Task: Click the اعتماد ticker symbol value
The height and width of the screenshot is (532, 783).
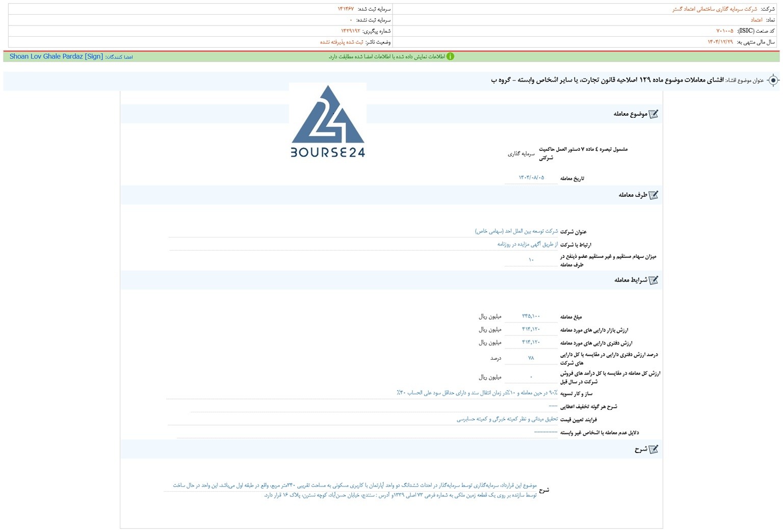Action: (x=756, y=20)
